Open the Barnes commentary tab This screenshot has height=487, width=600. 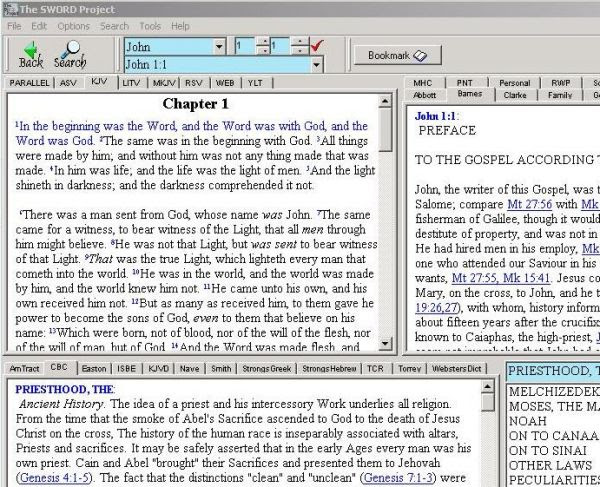coord(470,94)
